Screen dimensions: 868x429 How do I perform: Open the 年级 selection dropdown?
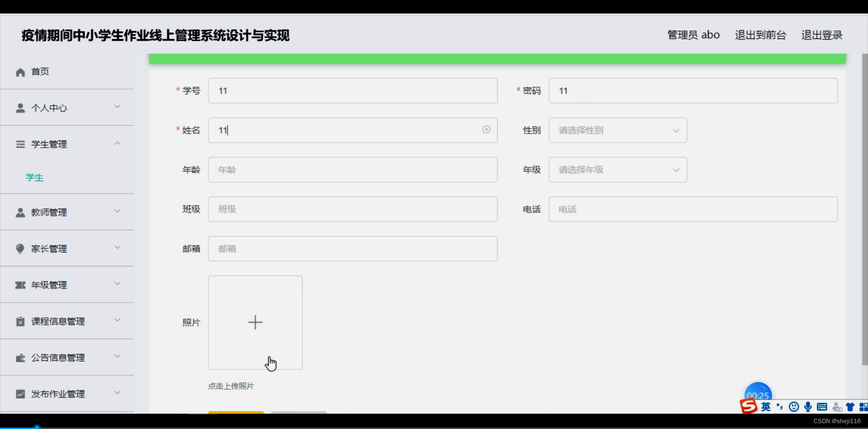pyautogui.click(x=618, y=169)
